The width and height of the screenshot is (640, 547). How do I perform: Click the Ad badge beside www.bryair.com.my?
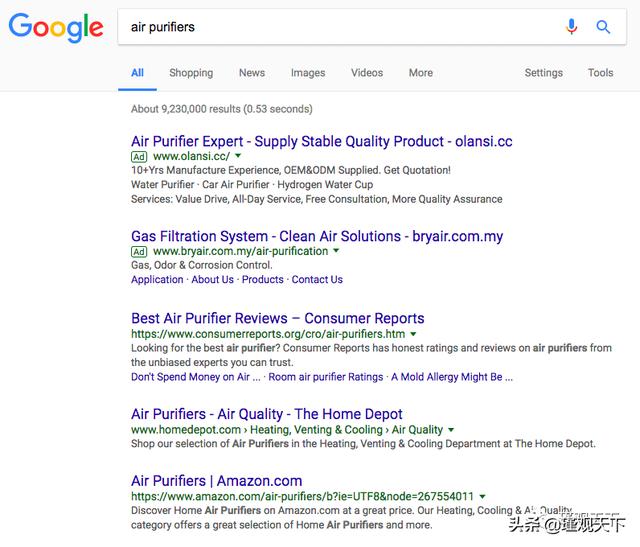click(x=139, y=251)
